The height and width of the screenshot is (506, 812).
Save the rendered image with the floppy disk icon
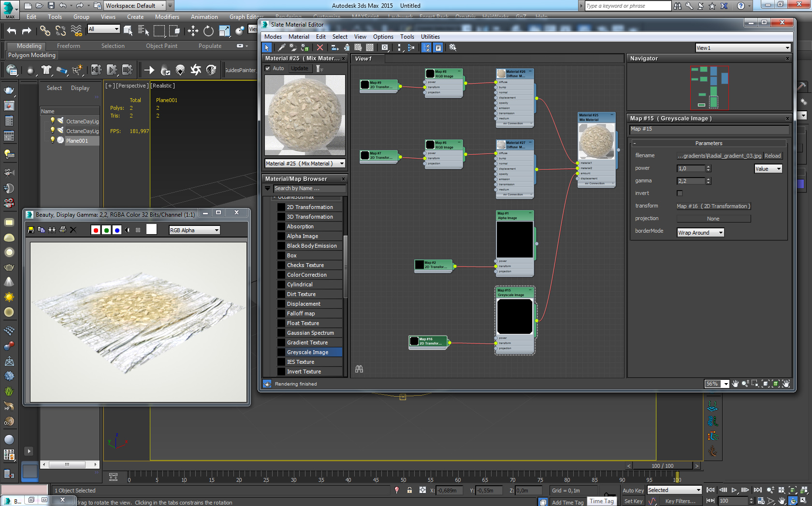[31, 230]
